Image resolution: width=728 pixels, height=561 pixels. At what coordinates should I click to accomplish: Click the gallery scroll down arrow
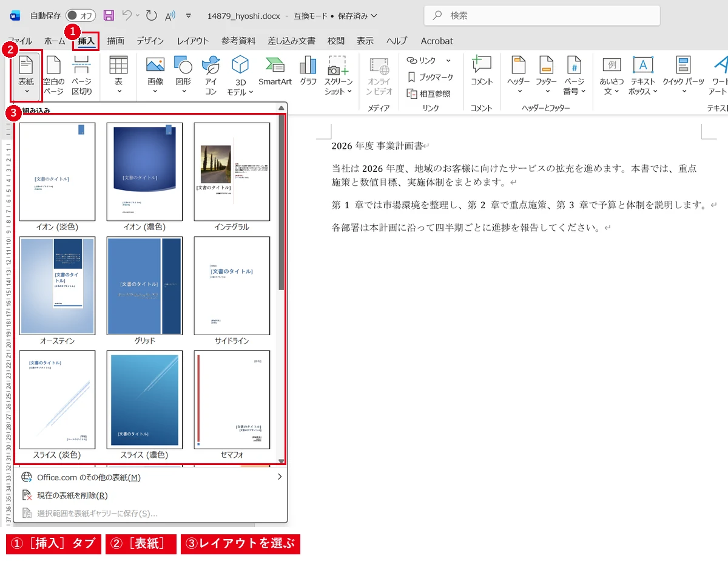click(x=281, y=462)
